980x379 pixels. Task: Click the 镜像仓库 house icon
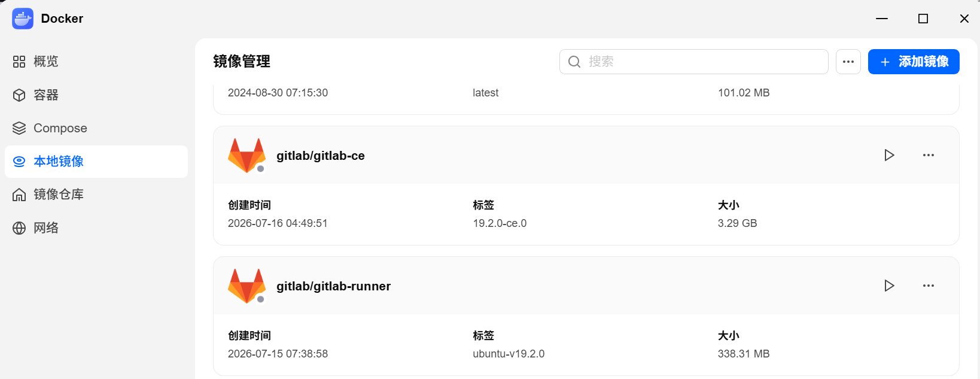click(x=19, y=195)
